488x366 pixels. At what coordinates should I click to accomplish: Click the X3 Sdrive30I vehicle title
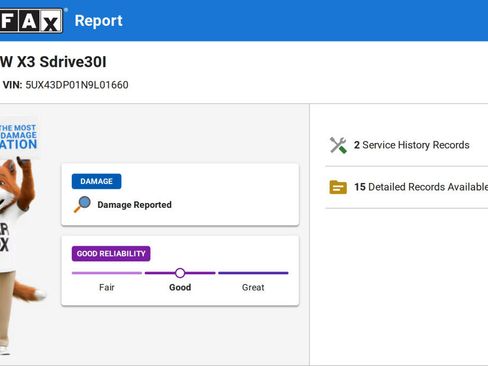pyautogui.click(x=53, y=62)
